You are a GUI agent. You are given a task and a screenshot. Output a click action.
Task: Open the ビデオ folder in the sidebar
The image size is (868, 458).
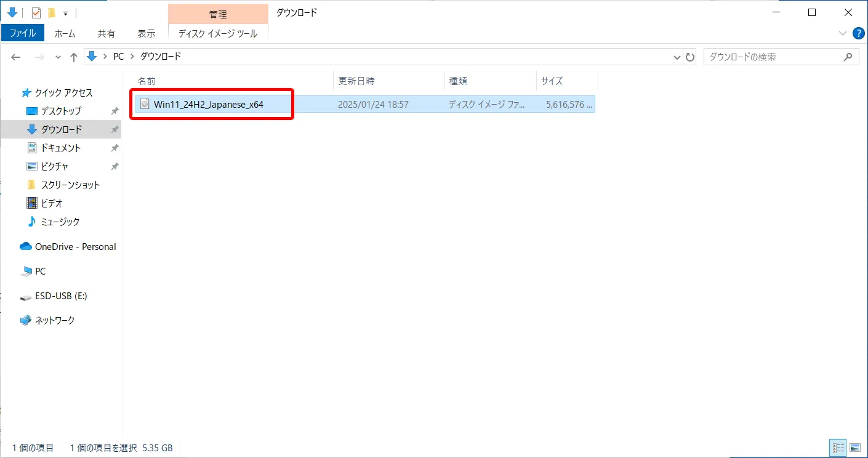[x=52, y=203]
